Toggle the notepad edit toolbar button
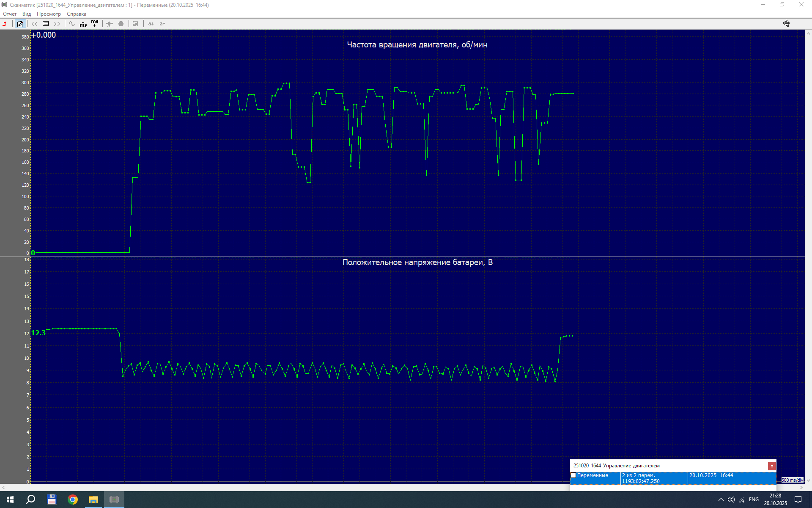The width and height of the screenshot is (812, 508). (x=20, y=24)
